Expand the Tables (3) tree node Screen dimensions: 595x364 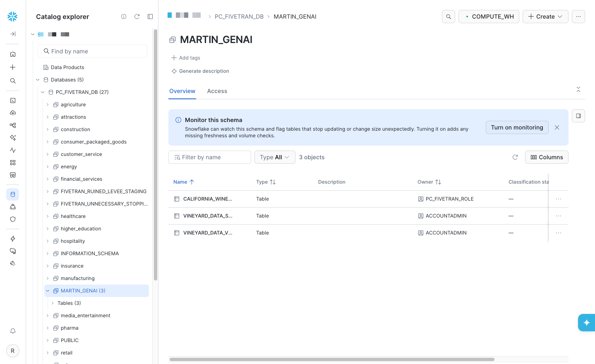(x=53, y=303)
